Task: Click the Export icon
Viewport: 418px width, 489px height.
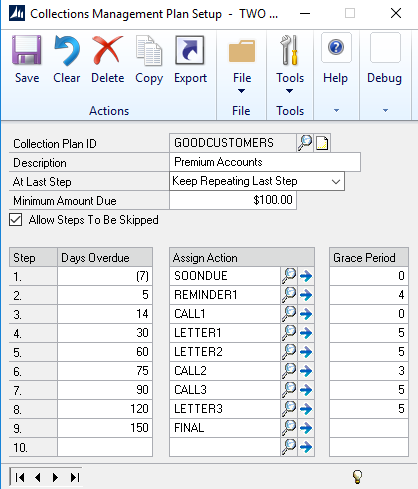Action: (190, 50)
